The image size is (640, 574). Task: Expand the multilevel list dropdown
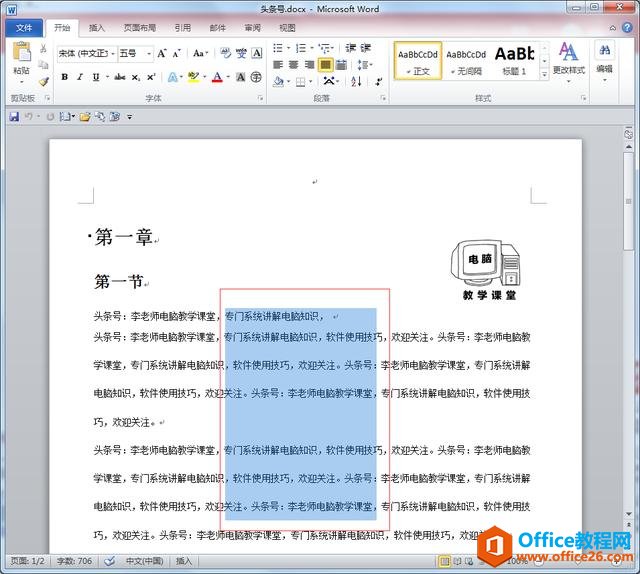[333, 48]
